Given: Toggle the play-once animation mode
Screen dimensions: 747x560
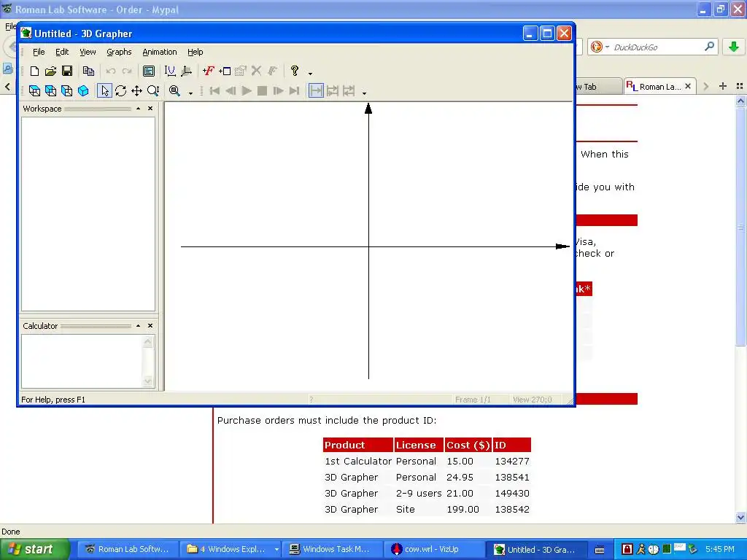Looking at the screenshot, I should coord(316,90).
